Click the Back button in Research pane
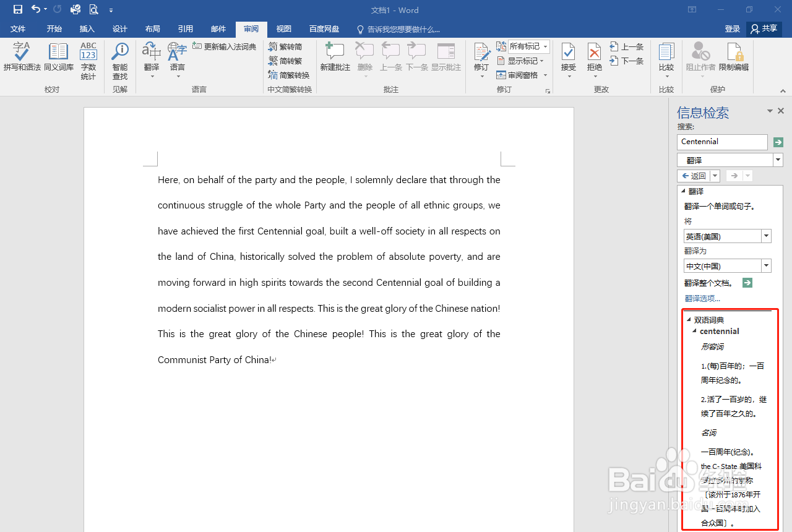This screenshot has width=792, height=532. pos(693,176)
